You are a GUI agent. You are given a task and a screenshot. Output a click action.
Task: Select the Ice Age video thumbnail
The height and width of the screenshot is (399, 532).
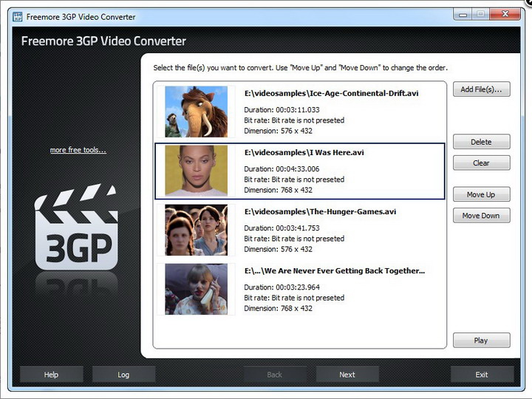[x=196, y=112]
